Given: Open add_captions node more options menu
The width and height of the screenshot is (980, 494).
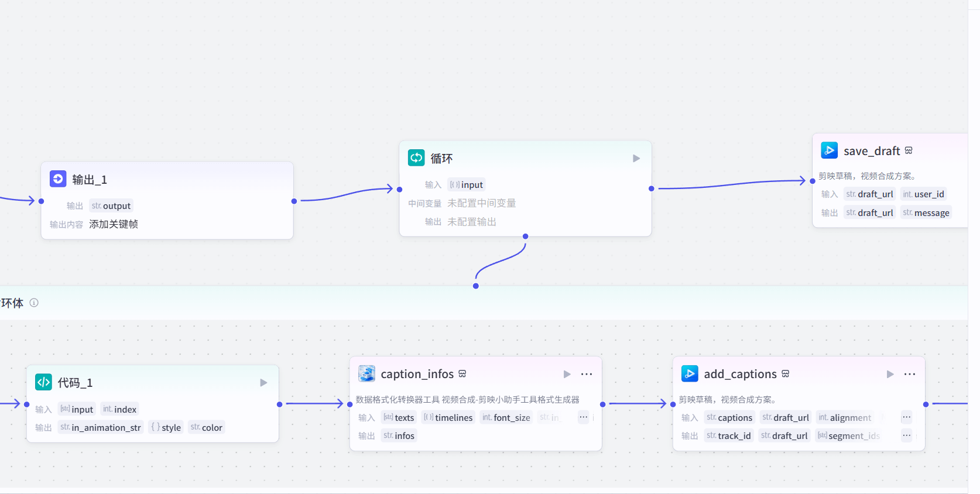Looking at the screenshot, I should pos(910,374).
